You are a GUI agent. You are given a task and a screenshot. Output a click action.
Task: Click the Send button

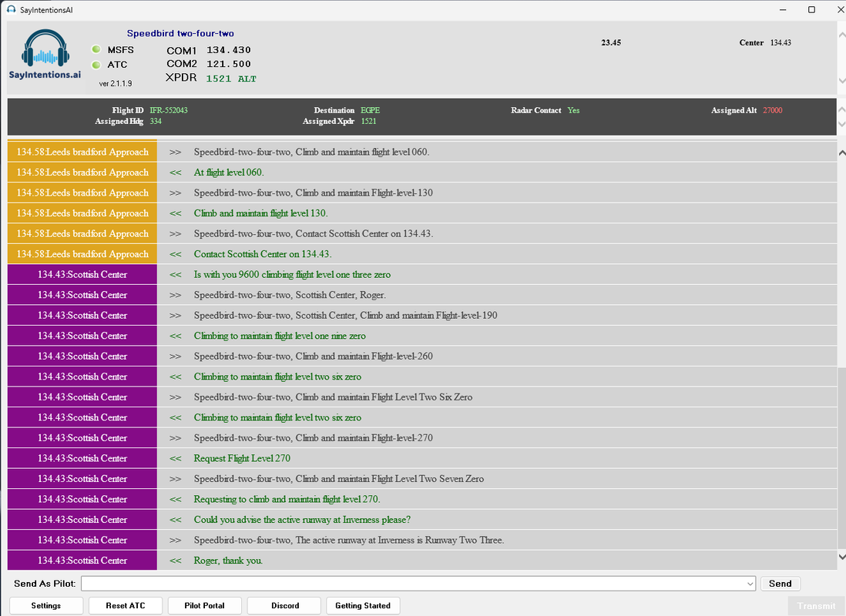[781, 584]
